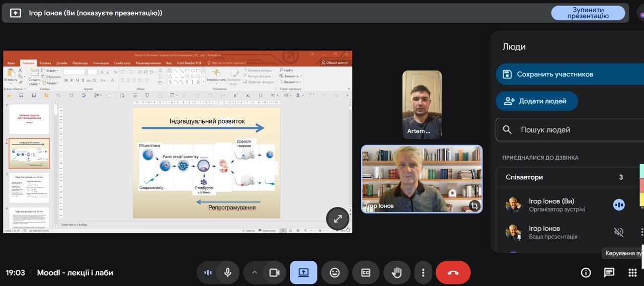Viewport: 644px width, 286px height.
Task: End the call with the red button
Action: [x=453, y=272]
